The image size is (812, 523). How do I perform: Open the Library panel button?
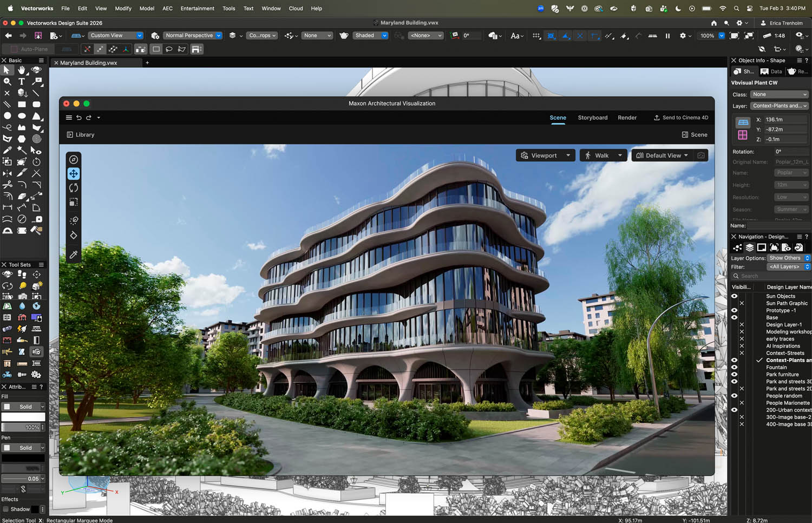tap(80, 135)
